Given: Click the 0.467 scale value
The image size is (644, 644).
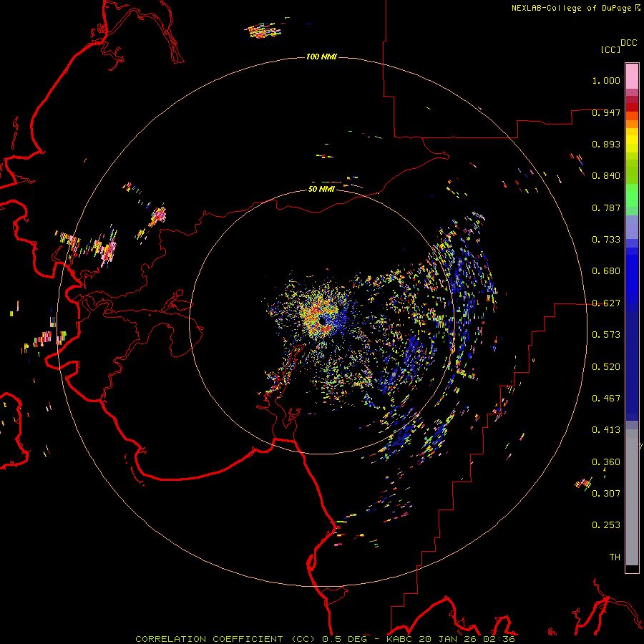Looking at the screenshot, I should (x=606, y=399).
